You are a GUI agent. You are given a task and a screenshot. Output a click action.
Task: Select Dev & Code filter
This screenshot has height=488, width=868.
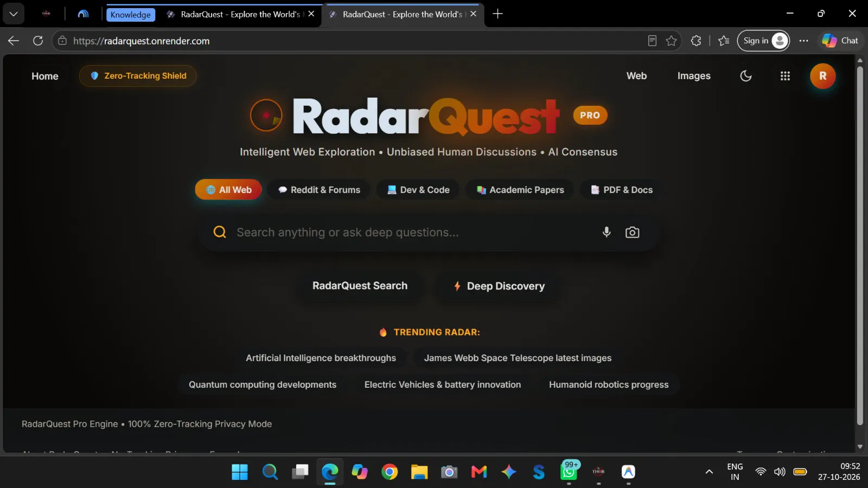click(x=418, y=190)
